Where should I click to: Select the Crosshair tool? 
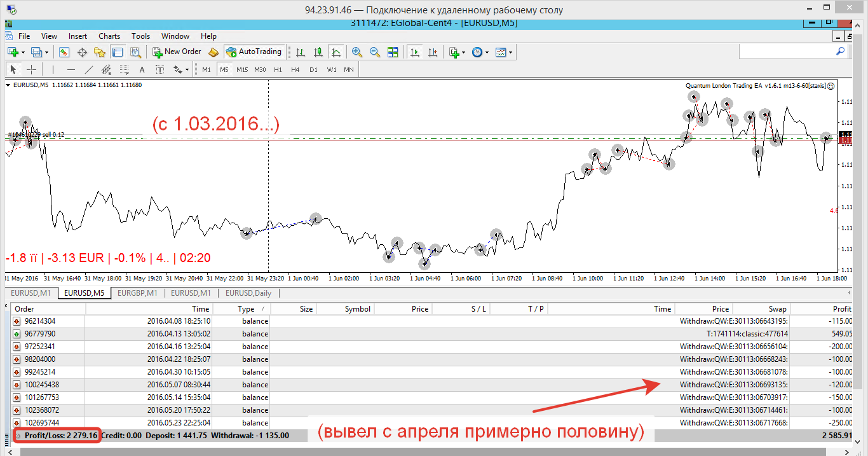(x=31, y=69)
